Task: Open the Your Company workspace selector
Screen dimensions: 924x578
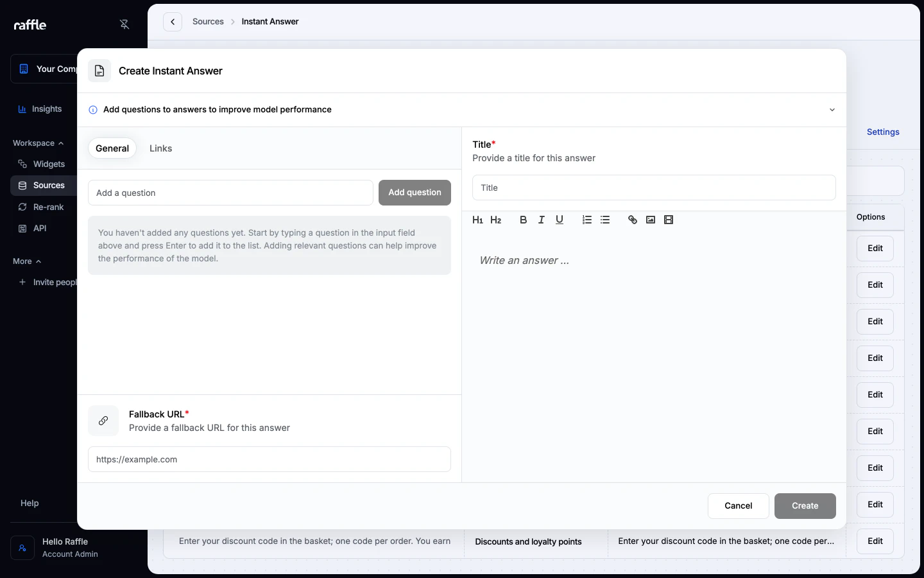Action: [x=44, y=69]
